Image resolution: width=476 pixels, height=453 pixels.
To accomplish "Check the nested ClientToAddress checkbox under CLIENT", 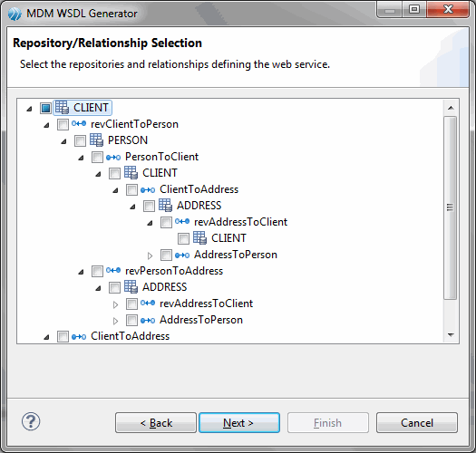I will coord(131,189).
